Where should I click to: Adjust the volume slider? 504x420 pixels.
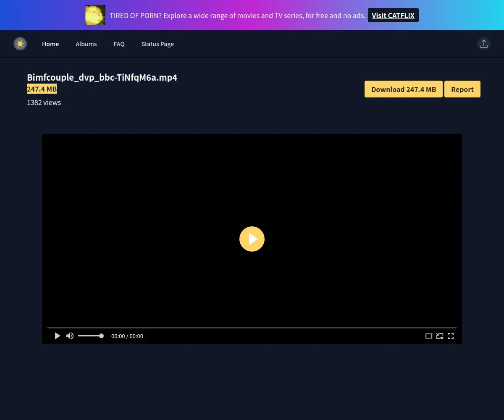pos(90,336)
